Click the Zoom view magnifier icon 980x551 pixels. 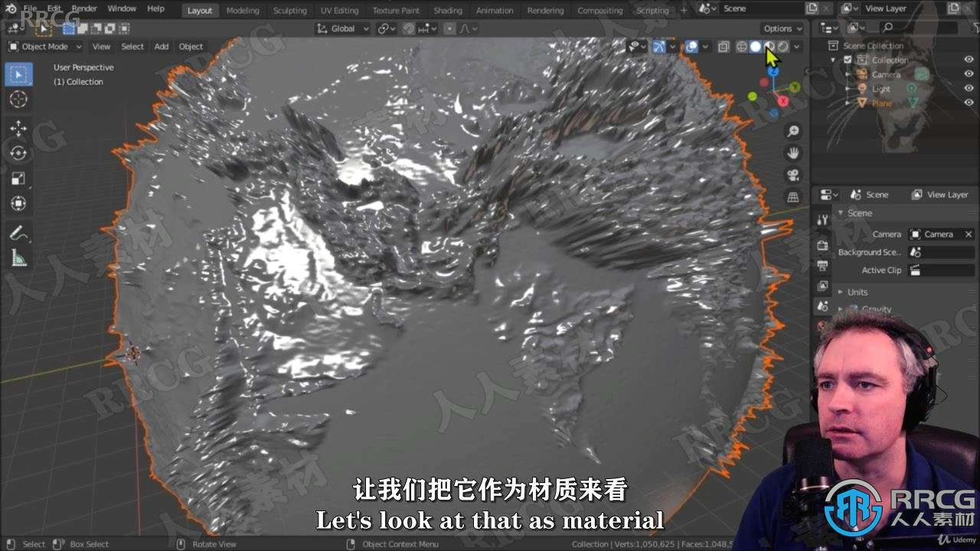coord(793,132)
